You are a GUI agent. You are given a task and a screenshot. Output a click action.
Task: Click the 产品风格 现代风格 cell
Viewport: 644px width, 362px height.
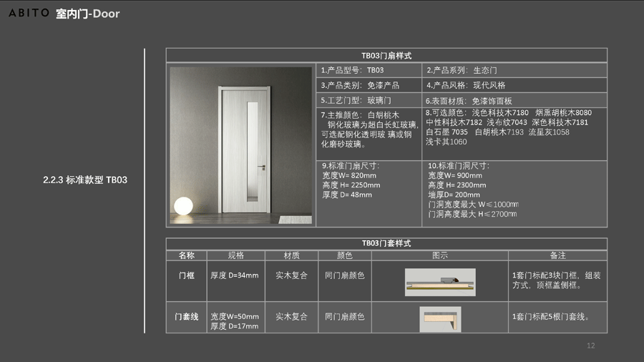[514, 85]
